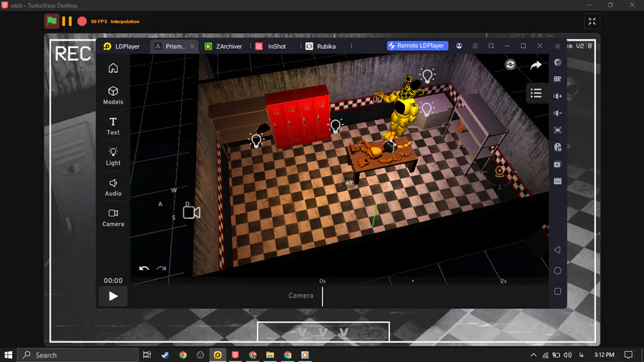Switch to the ZArchiver tab
644x362 pixels.
224,46
